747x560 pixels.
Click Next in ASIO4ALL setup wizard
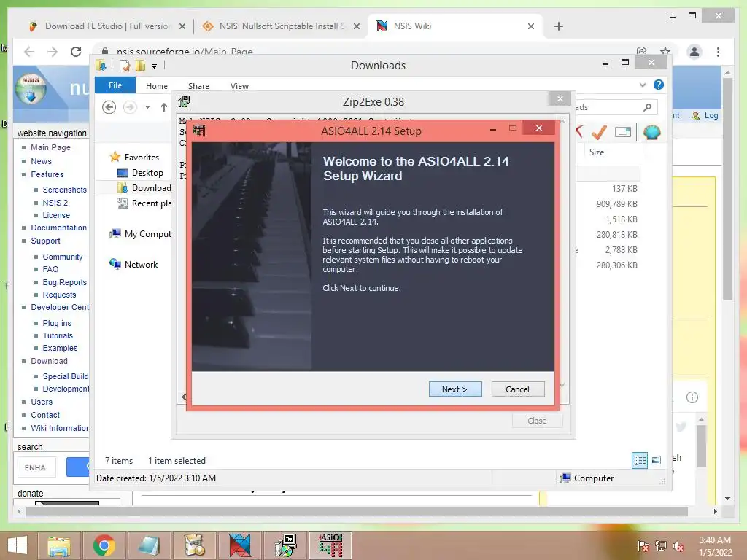(x=455, y=389)
